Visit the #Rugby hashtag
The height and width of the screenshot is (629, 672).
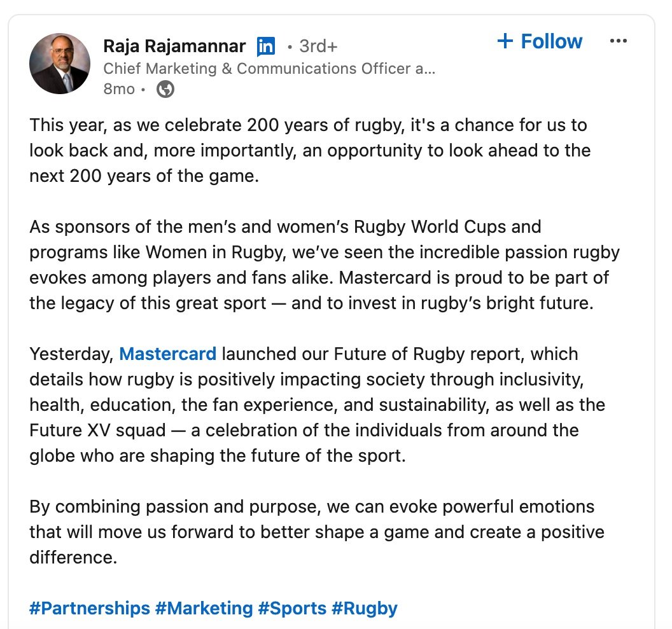[x=365, y=608]
